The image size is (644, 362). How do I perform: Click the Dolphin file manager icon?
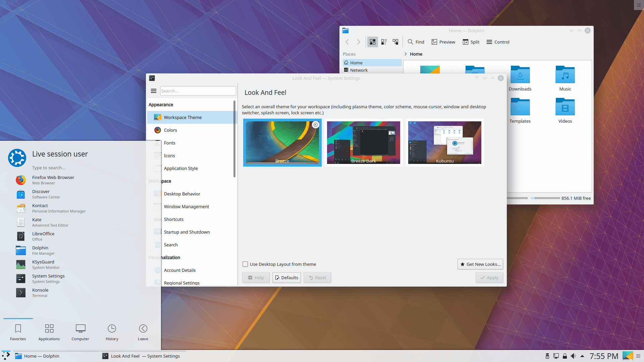pyautogui.click(x=21, y=250)
